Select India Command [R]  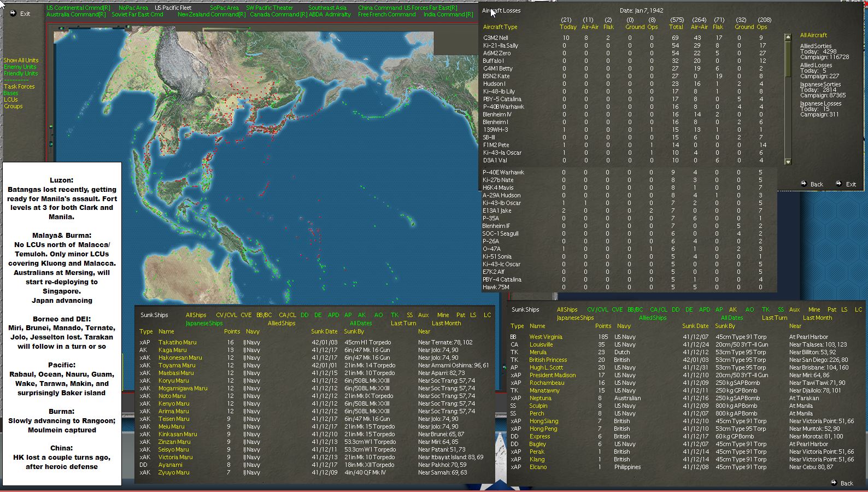(x=448, y=15)
